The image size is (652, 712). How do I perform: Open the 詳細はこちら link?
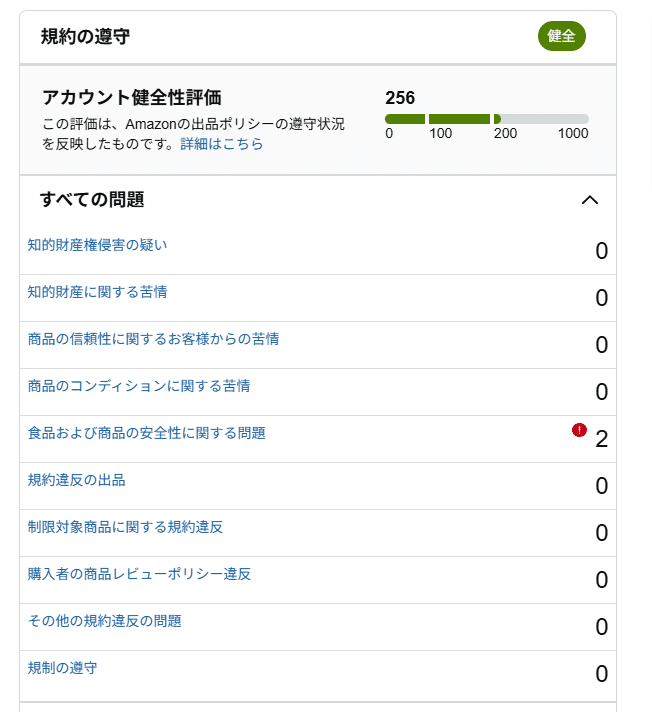tap(222, 144)
